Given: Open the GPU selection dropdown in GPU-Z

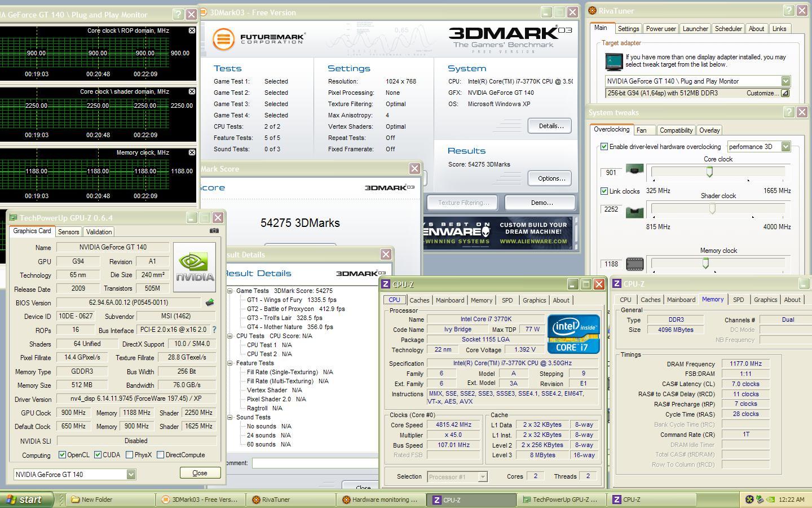Looking at the screenshot, I should 131,475.
